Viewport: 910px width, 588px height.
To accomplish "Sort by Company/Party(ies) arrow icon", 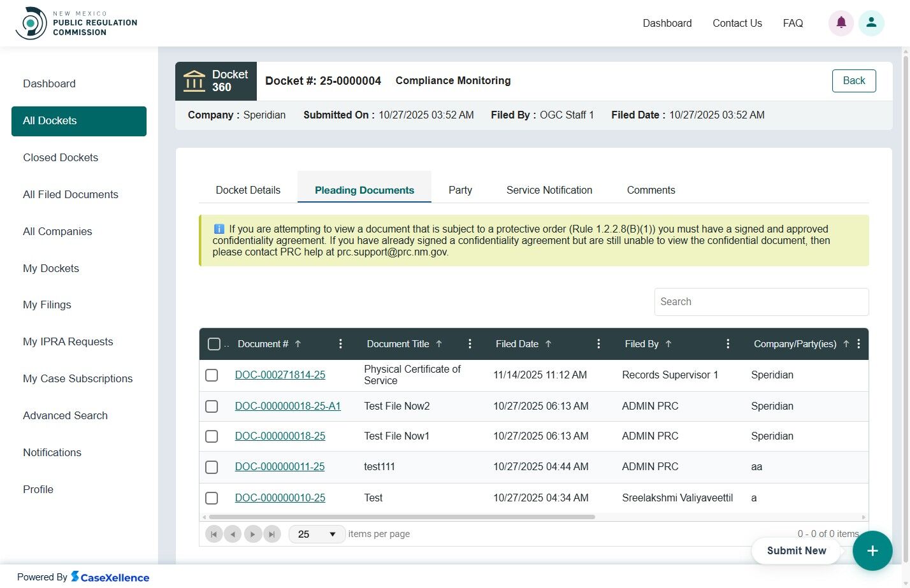I will (x=846, y=344).
